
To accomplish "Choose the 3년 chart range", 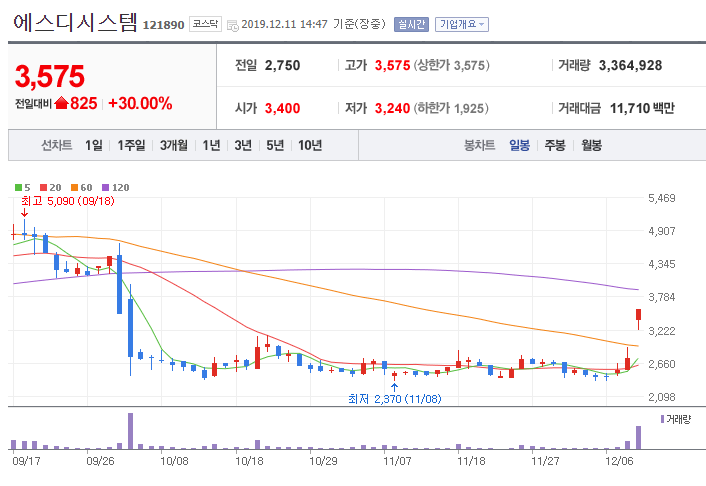I will tap(243, 145).
